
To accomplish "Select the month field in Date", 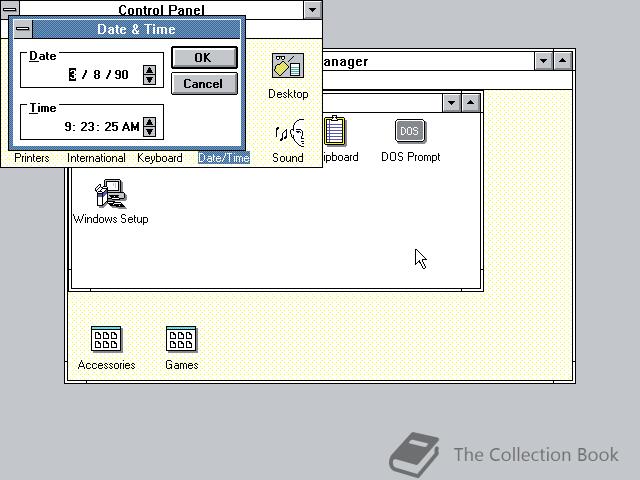I will coord(72,75).
